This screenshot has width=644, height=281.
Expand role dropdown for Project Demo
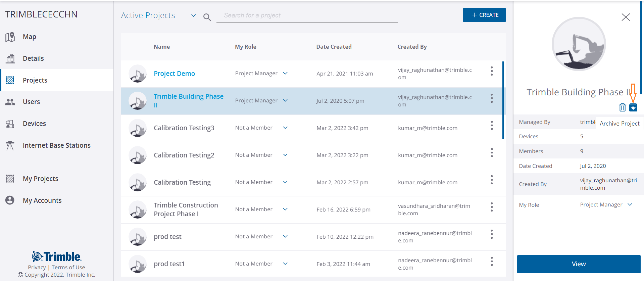coord(285,74)
